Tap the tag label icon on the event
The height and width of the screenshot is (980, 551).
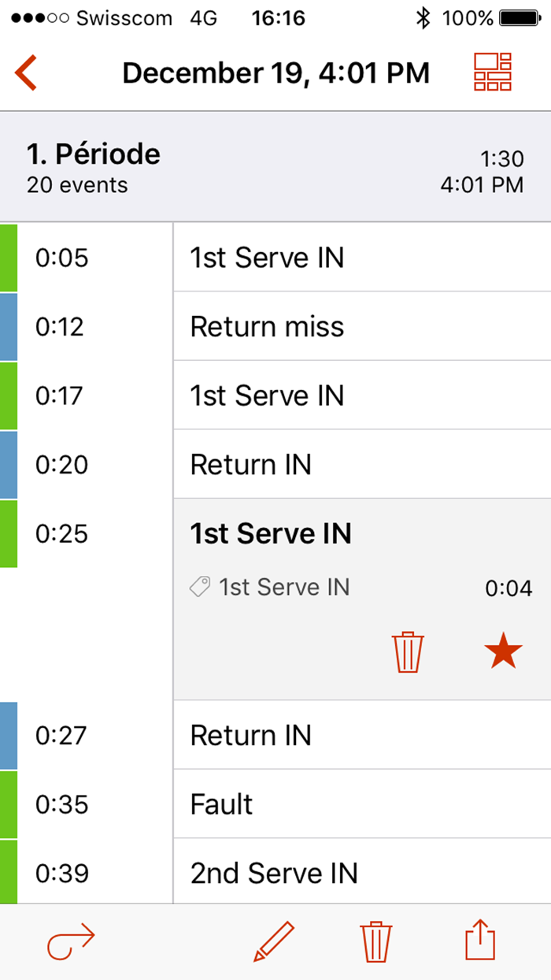pyautogui.click(x=200, y=587)
